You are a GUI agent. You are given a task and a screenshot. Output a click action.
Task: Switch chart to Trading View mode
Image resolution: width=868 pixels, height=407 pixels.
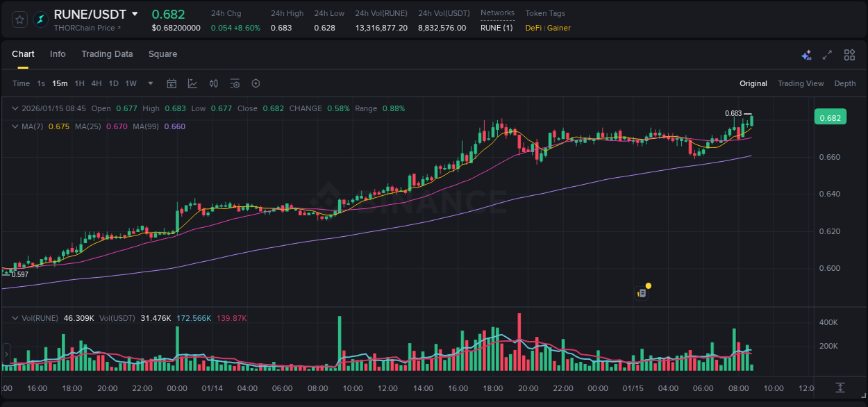[x=801, y=83]
